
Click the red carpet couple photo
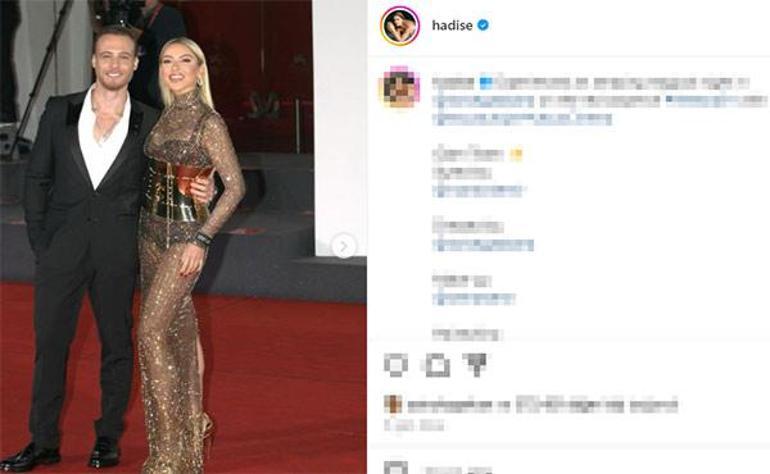[183, 237]
